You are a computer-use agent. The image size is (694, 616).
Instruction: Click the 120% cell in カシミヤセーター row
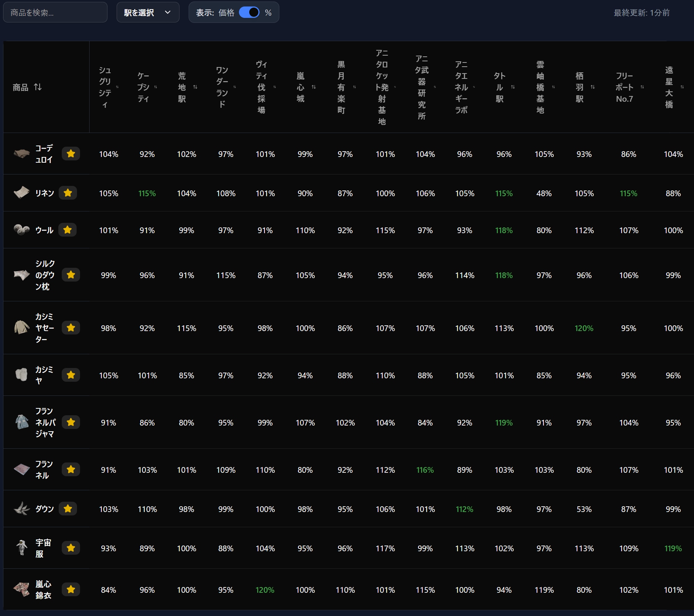pyautogui.click(x=584, y=328)
